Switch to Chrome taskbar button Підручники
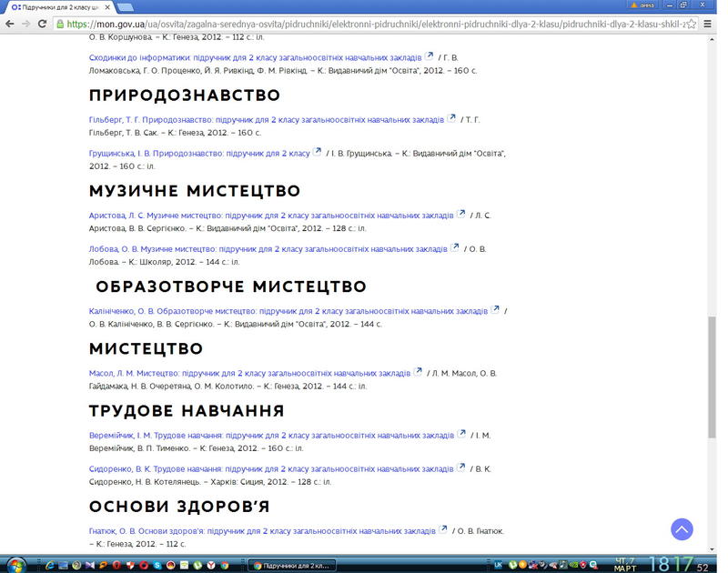 click(291, 566)
